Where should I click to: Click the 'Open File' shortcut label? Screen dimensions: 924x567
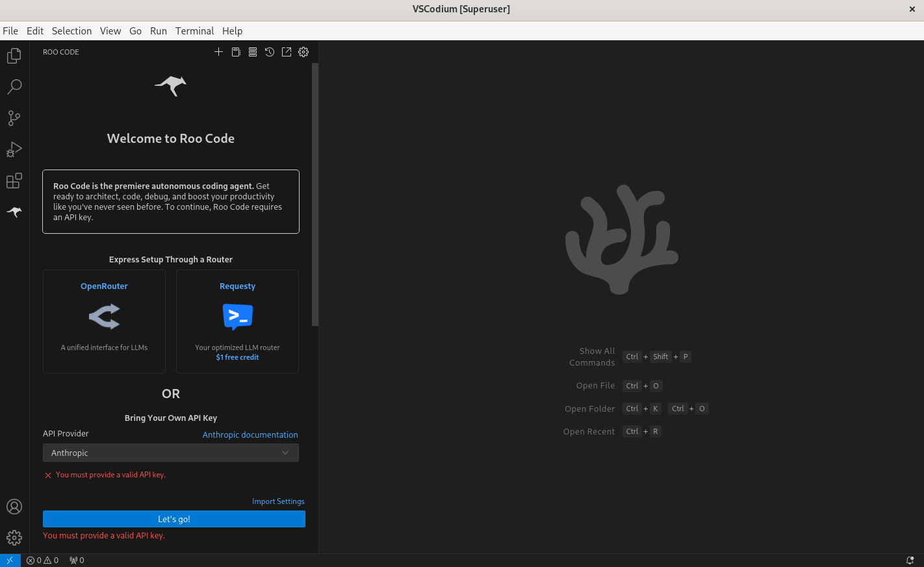pos(595,385)
